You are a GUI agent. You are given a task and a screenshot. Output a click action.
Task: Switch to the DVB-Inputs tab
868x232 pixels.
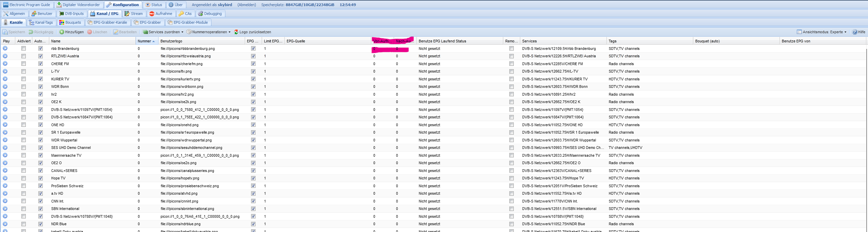72,14
